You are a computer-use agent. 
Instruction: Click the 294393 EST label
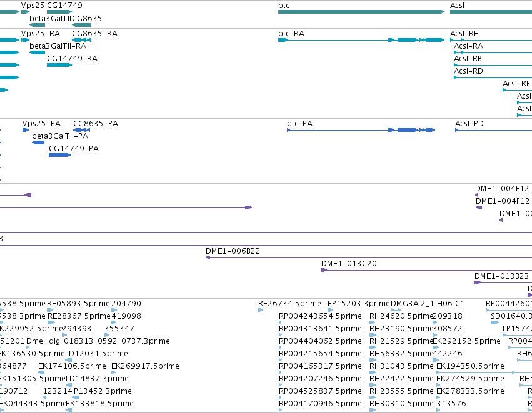pyautogui.click(x=77, y=329)
